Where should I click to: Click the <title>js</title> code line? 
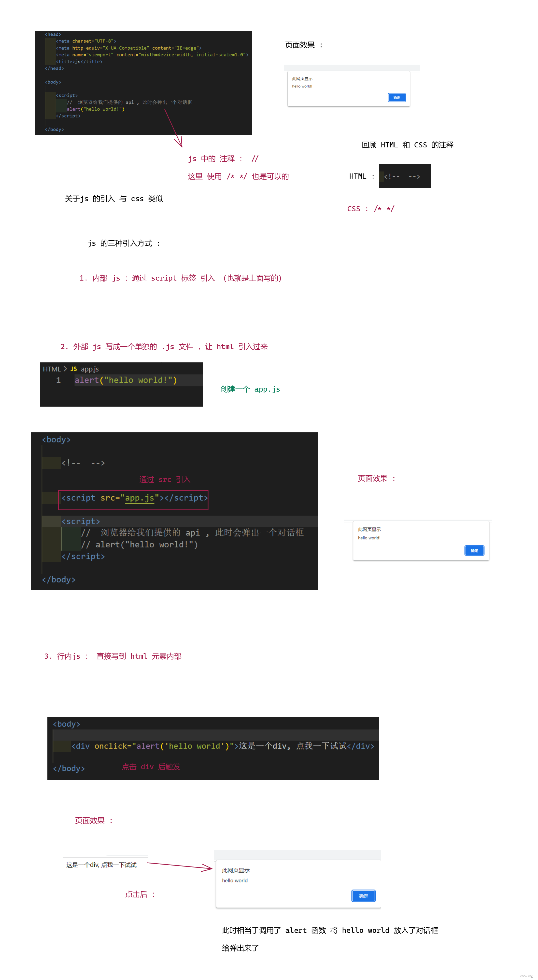point(79,62)
